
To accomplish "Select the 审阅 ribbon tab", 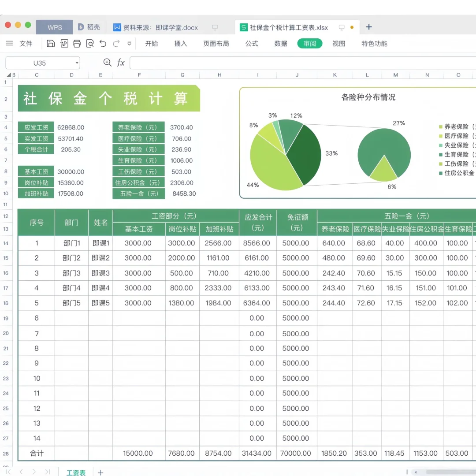I will point(310,43).
